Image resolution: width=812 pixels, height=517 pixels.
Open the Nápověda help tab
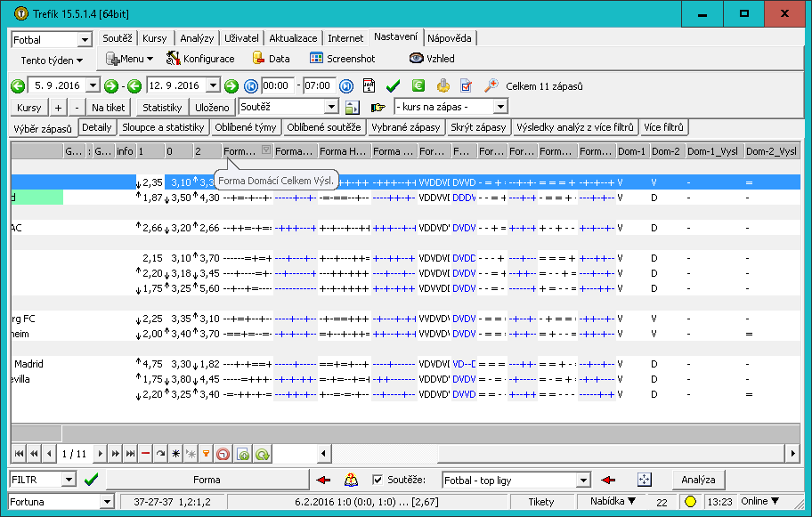(x=450, y=38)
